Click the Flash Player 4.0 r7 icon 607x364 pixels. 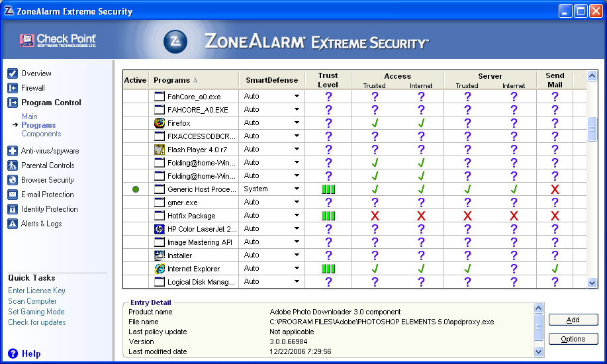pos(160,150)
